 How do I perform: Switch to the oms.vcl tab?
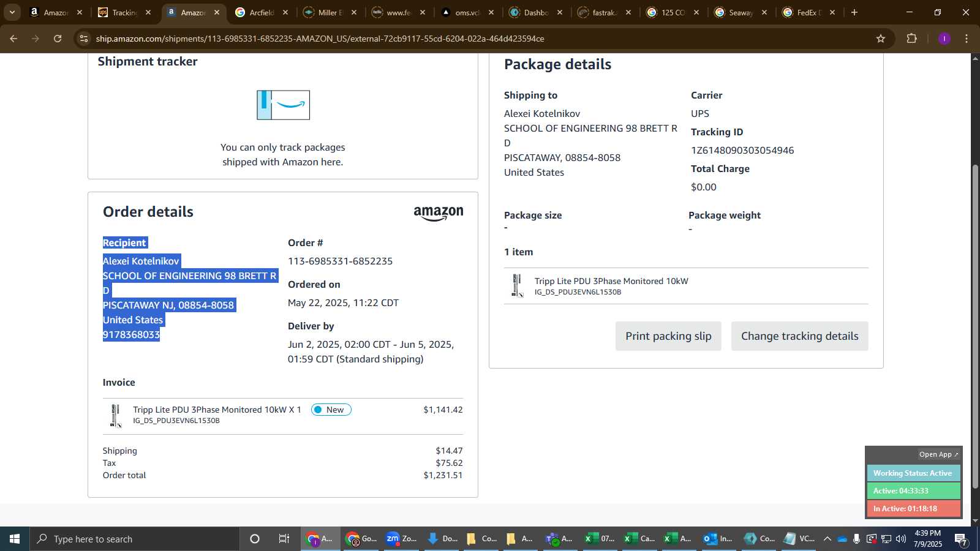[x=467, y=12]
